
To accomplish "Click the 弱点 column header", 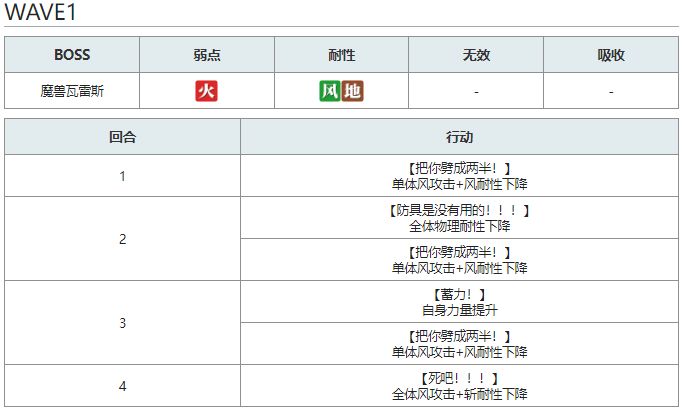I will pyautogui.click(x=207, y=55).
